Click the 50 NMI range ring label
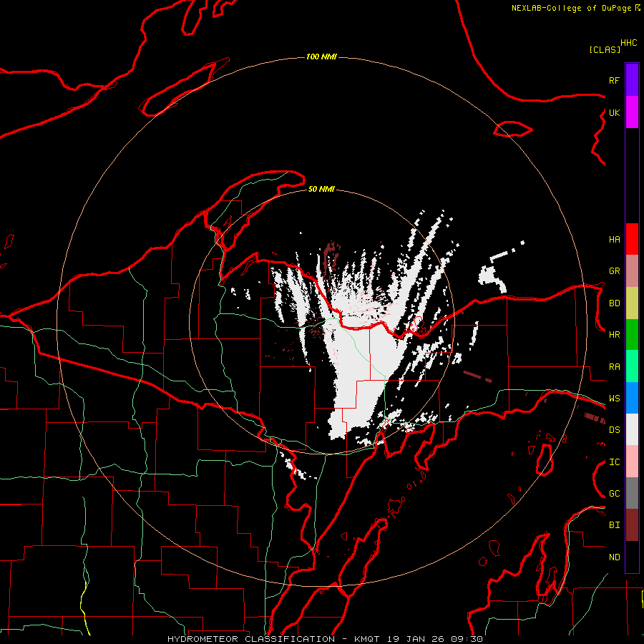The width and height of the screenshot is (644, 644). tap(321, 189)
